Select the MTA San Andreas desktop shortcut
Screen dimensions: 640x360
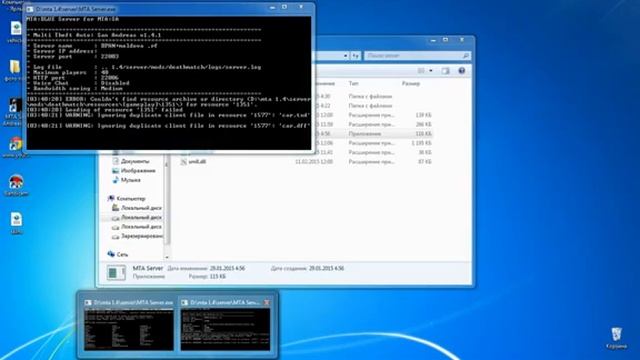click(x=16, y=106)
